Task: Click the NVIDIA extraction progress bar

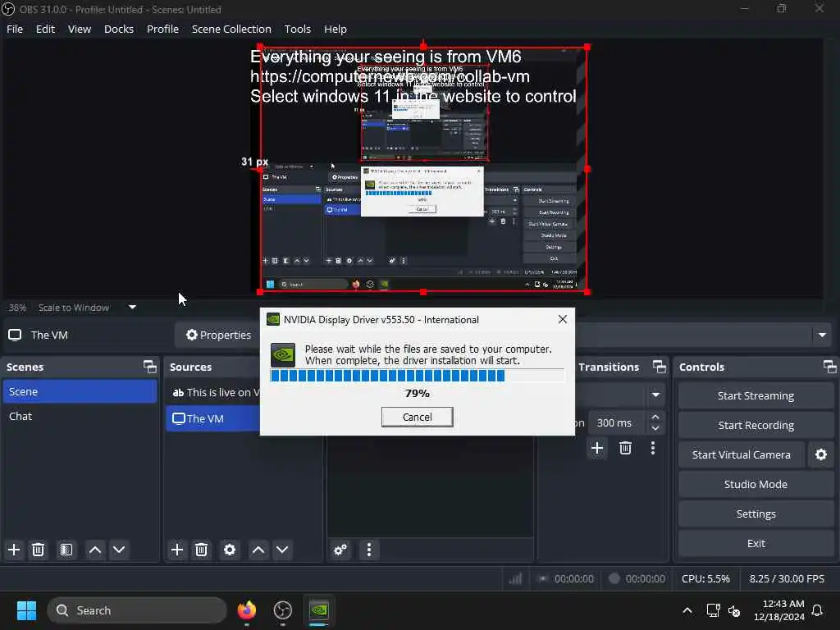Action: pos(418,376)
